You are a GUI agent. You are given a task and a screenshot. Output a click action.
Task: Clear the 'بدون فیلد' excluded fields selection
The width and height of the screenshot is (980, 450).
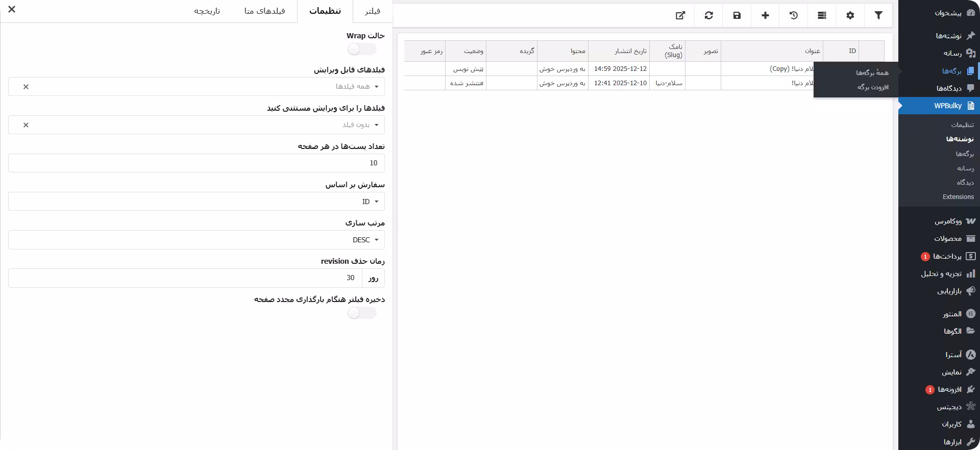click(26, 125)
